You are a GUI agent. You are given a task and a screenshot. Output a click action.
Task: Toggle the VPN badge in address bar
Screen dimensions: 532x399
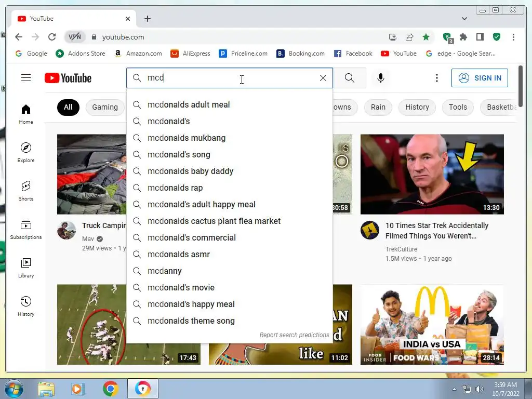75,37
